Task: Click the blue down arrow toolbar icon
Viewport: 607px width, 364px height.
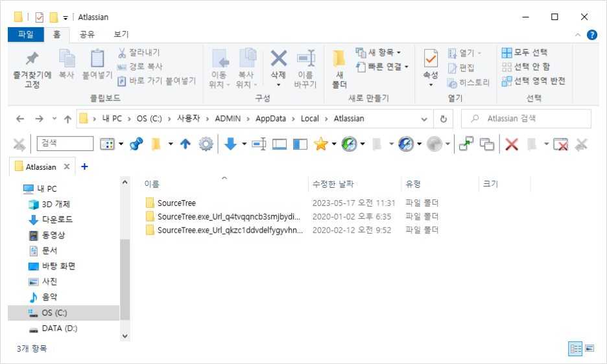Action: 231,144
